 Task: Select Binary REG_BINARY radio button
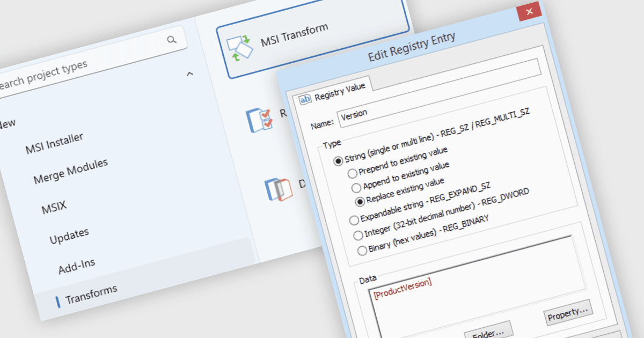tap(362, 249)
